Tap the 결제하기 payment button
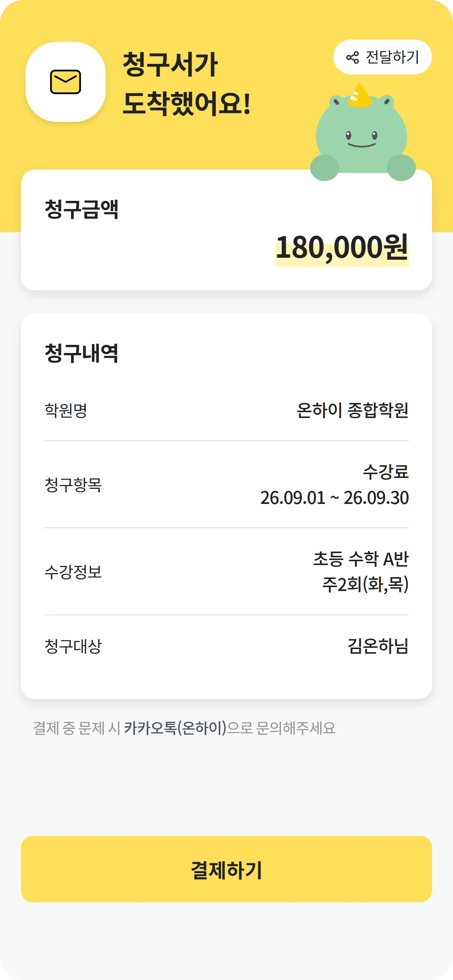The width and height of the screenshot is (453, 980). 226,869
